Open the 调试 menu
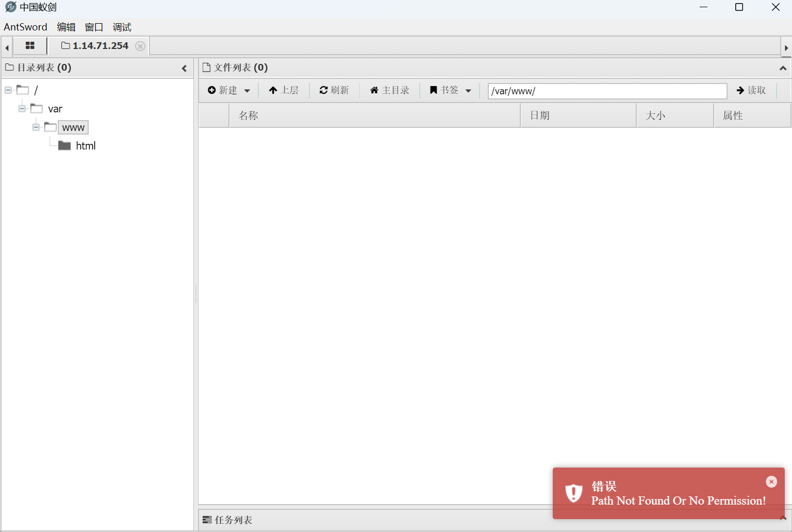792x532 pixels. pyautogui.click(x=122, y=27)
